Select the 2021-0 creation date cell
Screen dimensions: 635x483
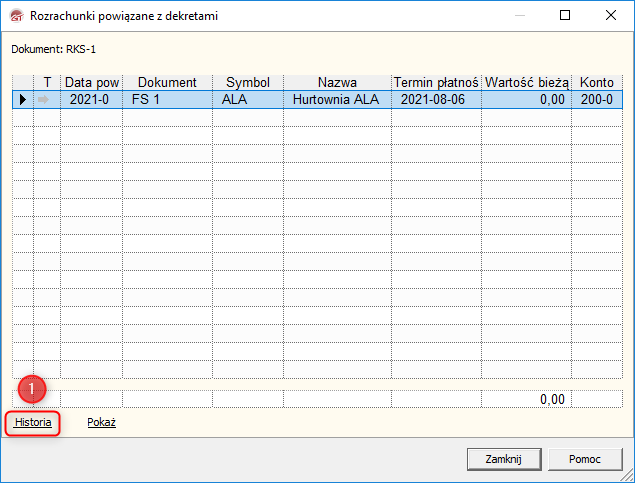tap(92, 99)
